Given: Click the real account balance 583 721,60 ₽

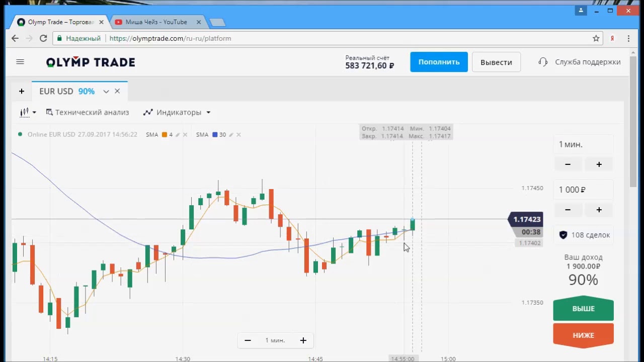Looking at the screenshot, I should coord(369,65).
